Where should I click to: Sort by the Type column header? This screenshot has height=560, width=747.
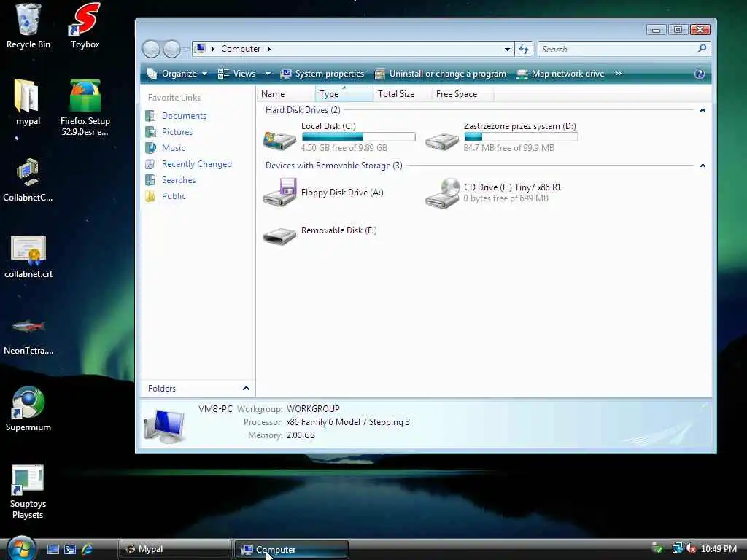(344, 94)
